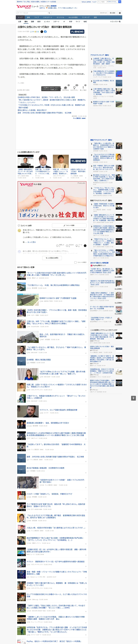Share the article on Facebook under the headline
Viewport: 138px width, 644px height.
click(45, 32)
